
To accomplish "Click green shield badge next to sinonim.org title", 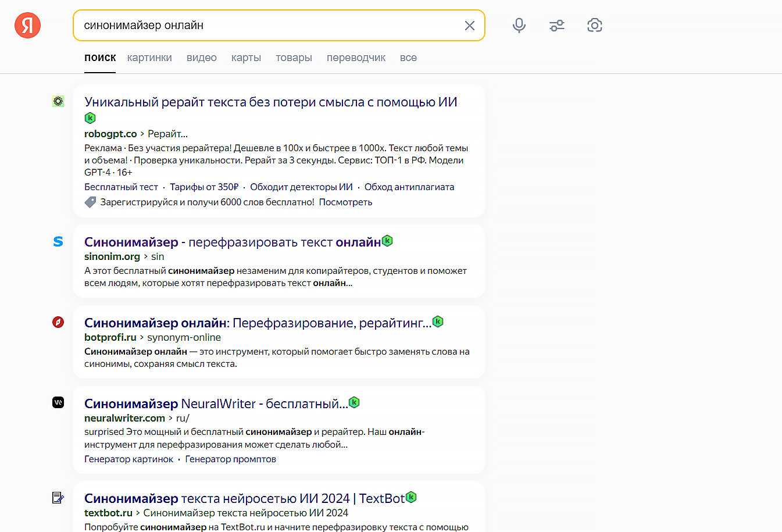I will pos(387,240).
